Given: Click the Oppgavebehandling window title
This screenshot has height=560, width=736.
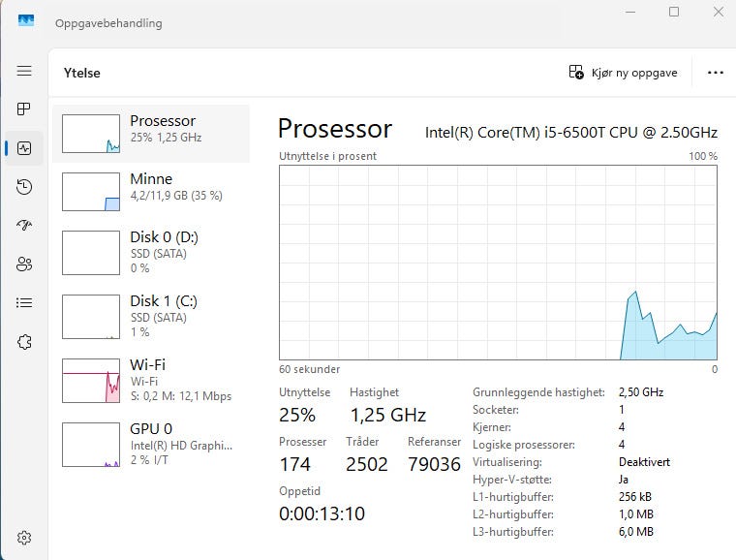Looking at the screenshot, I should click(x=108, y=23).
